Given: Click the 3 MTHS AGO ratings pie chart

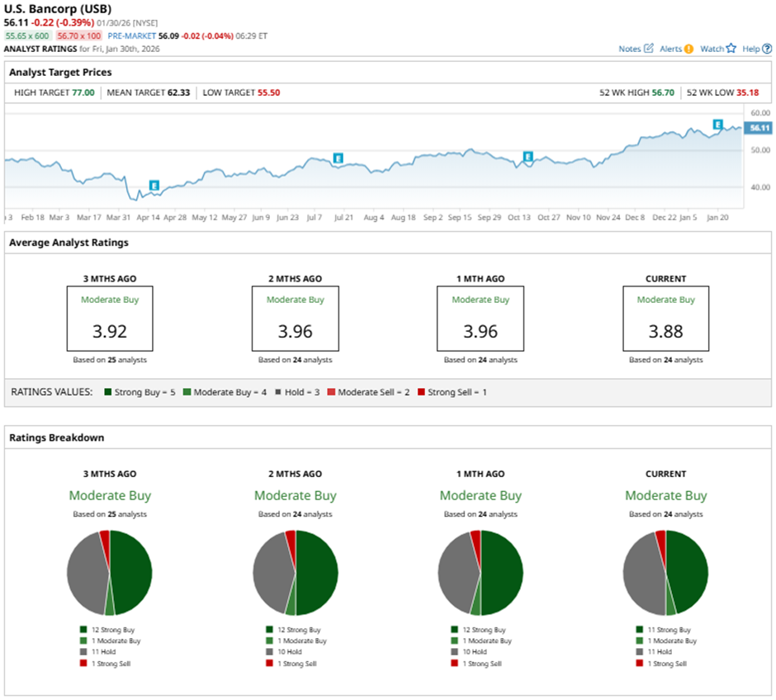Looking at the screenshot, I should pyautogui.click(x=110, y=573).
